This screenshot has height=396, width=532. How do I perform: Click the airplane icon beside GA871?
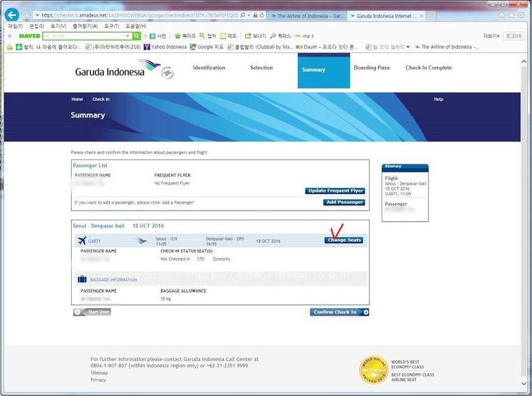click(x=81, y=241)
